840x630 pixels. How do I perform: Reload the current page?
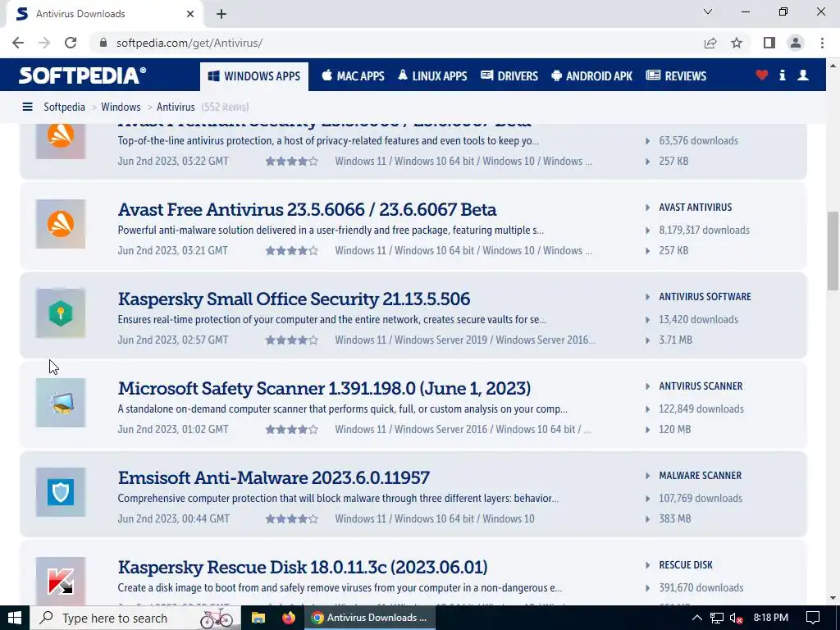71,43
